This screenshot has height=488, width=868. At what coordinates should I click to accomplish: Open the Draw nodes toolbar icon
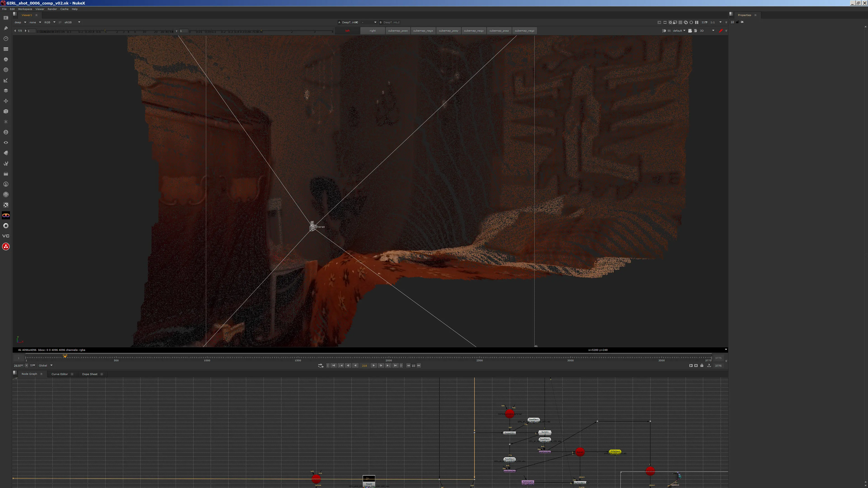6,28
